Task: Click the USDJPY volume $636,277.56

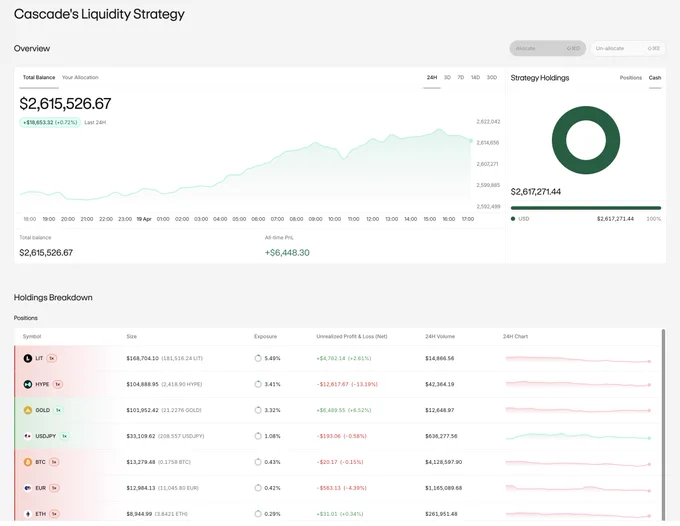Action: [x=441, y=436]
